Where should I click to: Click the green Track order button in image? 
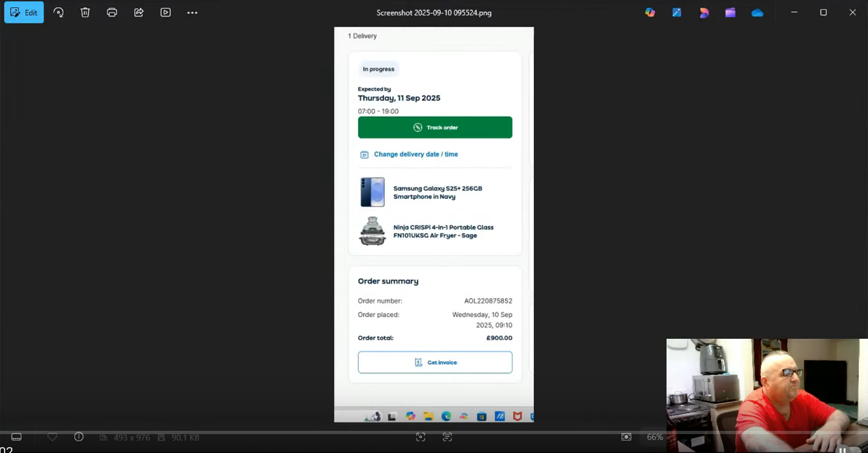click(435, 127)
